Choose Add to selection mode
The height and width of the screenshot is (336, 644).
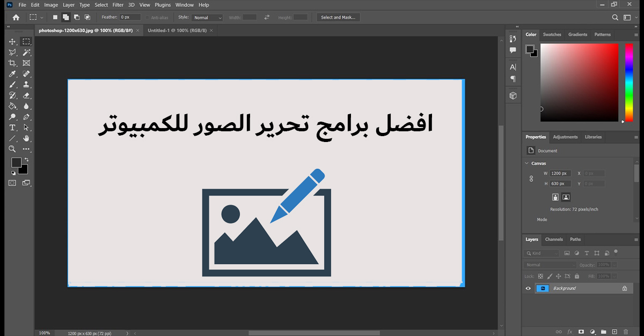point(65,17)
